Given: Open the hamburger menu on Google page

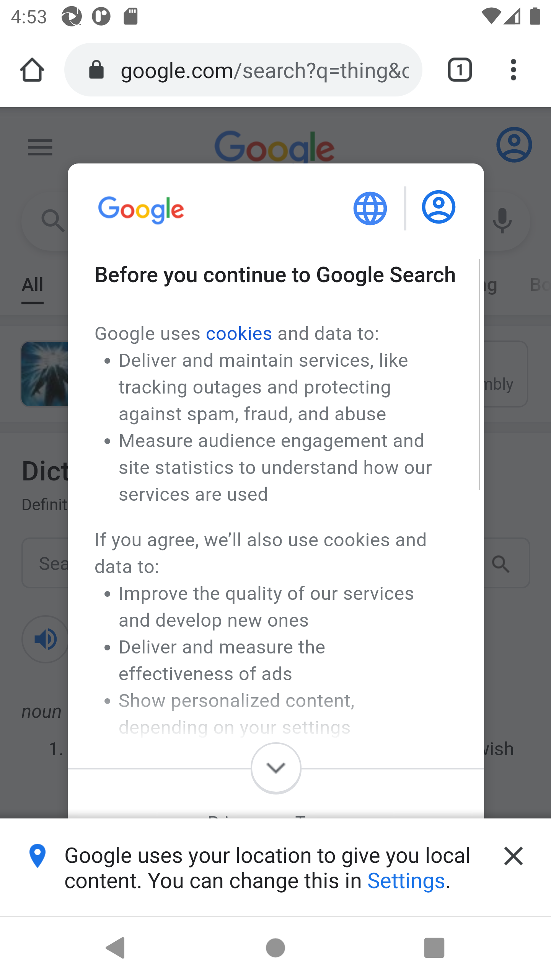Looking at the screenshot, I should (40, 147).
